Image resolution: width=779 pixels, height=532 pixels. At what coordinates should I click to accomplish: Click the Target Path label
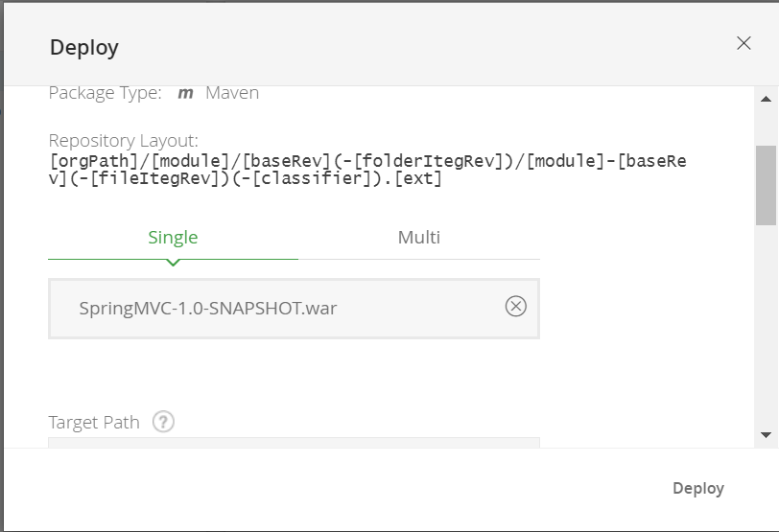pos(94,423)
